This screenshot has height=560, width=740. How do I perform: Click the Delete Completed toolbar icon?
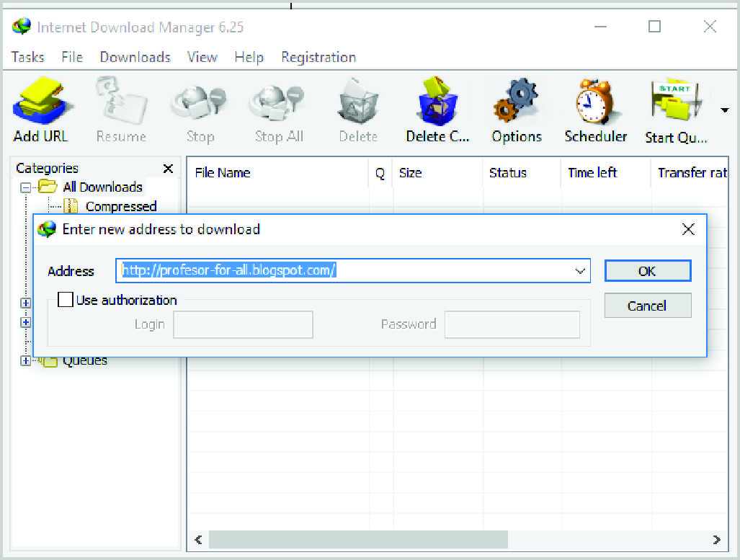pos(437,102)
